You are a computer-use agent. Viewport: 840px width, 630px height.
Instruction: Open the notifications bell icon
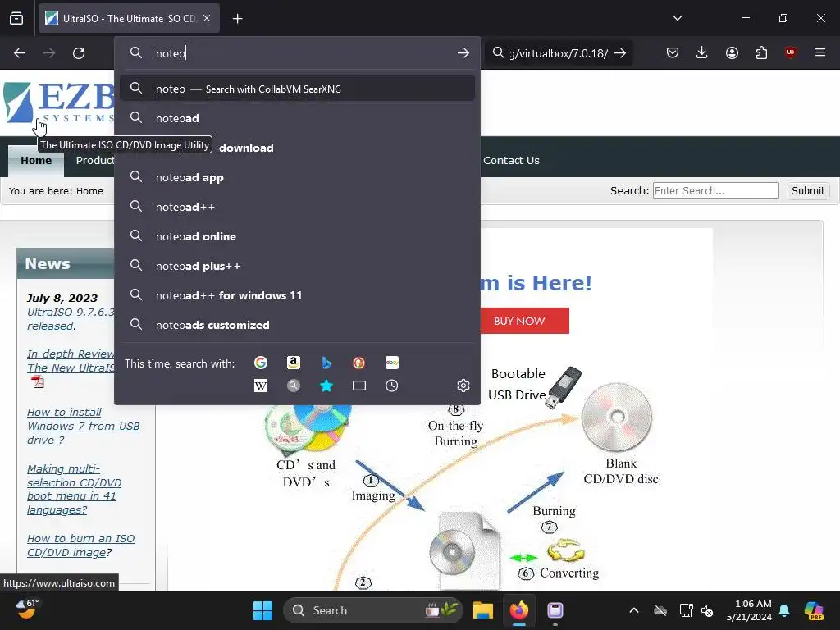point(784,610)
